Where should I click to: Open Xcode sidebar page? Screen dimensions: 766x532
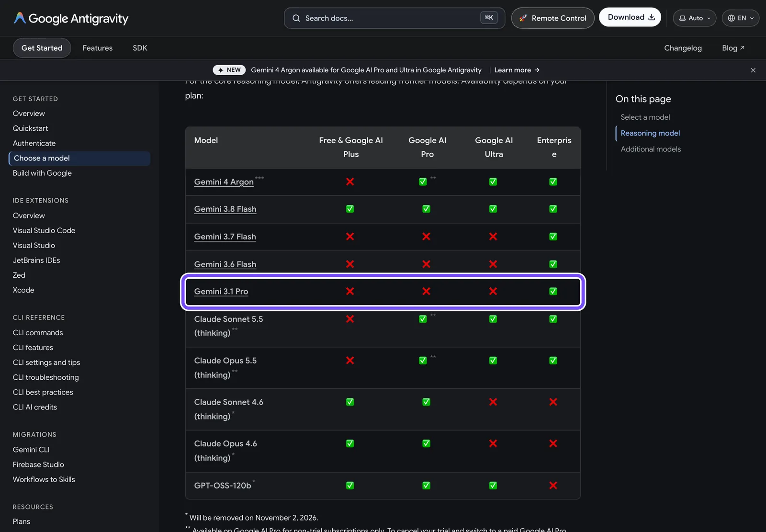pos(23,290)
